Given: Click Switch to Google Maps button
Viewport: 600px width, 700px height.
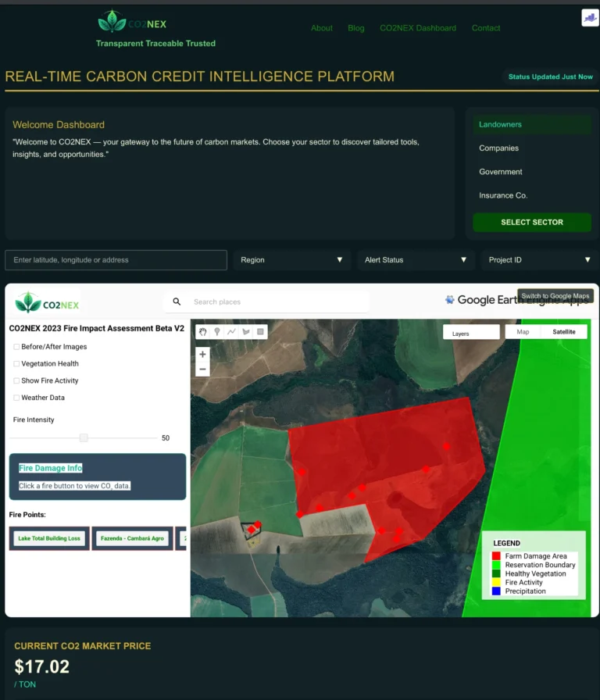Looking at the screenshot, I should [555, 296].
